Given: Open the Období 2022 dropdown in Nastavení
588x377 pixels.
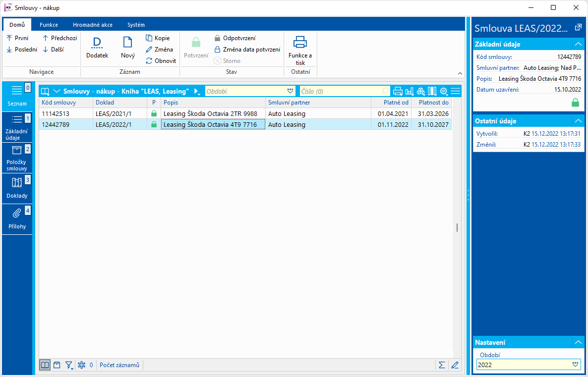Looking at the screenshot, I should 576,365.
